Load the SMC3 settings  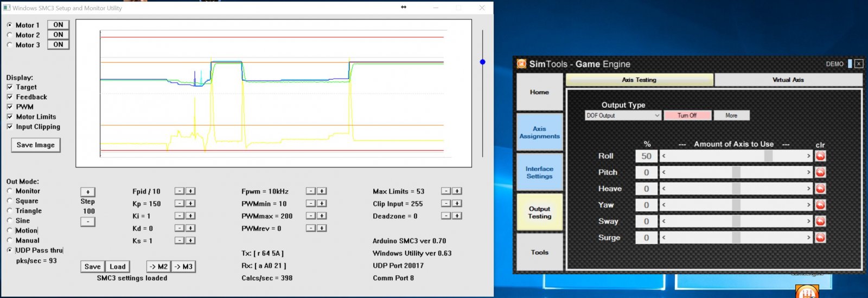(118, 267)
